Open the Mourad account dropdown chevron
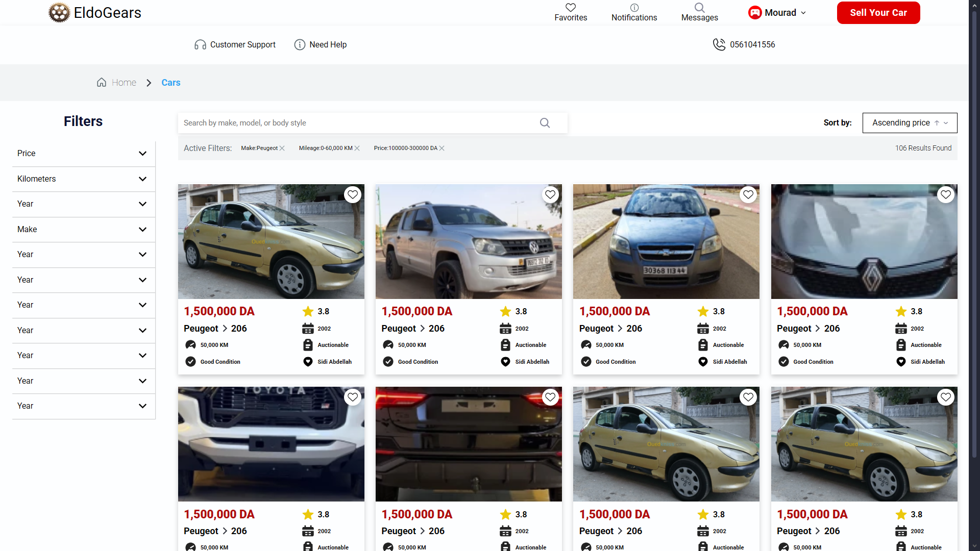Image resolution: width=980 pixels, height=551 pixels. click(x=803, y=13)
